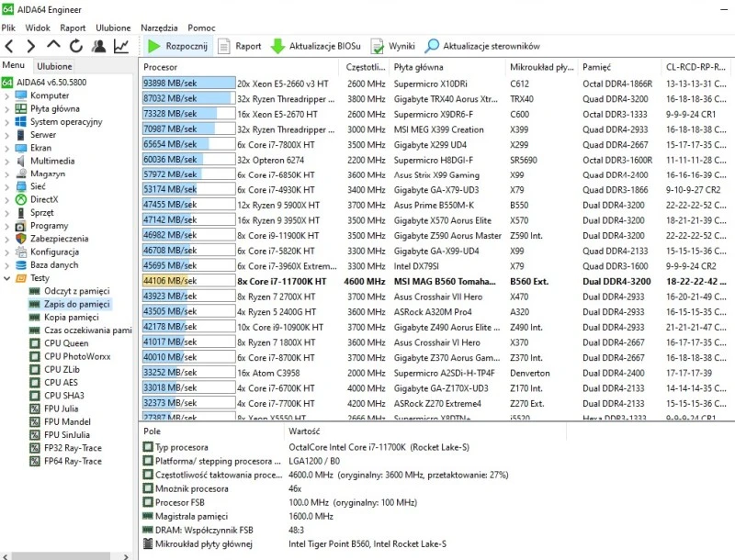
Task: Open Aktualizacje sterowników from the toolbar
Action: 482,46
